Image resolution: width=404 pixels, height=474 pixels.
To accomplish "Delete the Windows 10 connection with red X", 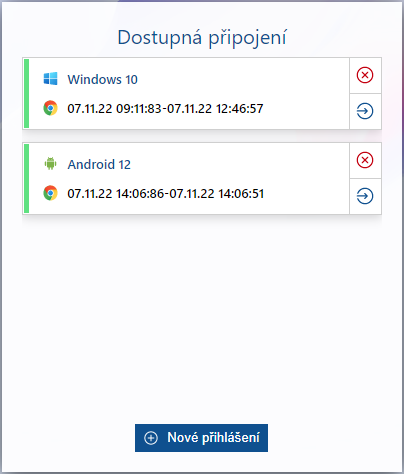I will (x=365, y=75).
